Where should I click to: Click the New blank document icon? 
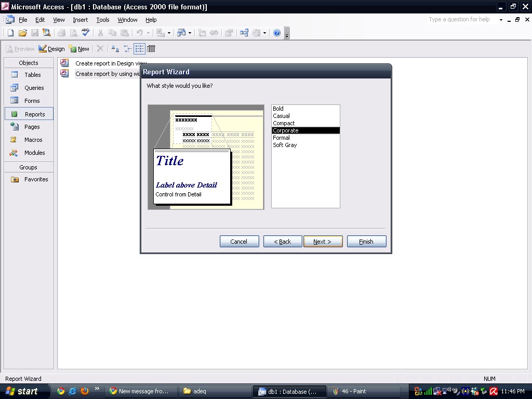(x=10, y=33)
